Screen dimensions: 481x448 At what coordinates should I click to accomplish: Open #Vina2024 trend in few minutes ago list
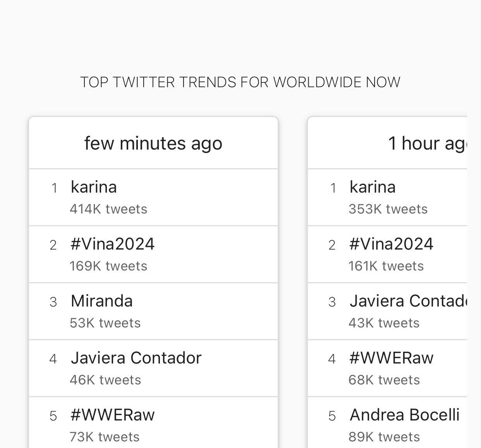click(x=113, y=244)
